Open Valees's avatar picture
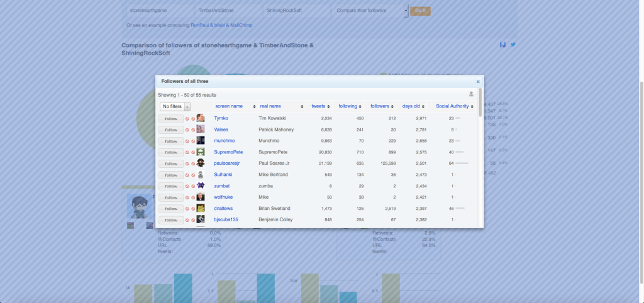This screenshot has width=644, height=303. pos(201,129)
